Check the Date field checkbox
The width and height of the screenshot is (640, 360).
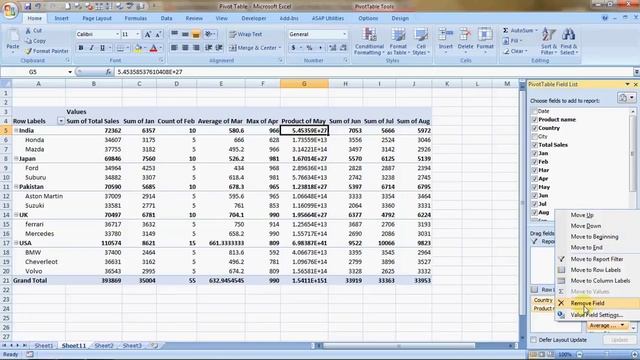(x=534, y=111)
